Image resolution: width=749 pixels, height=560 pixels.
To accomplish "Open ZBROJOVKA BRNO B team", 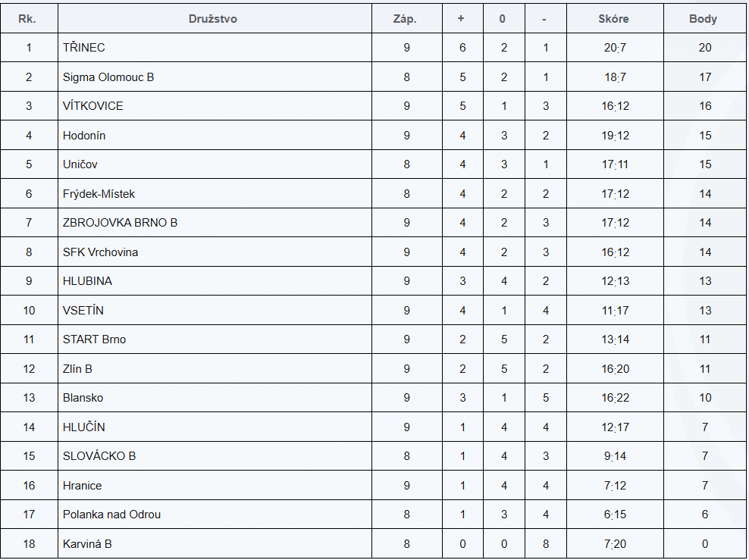I will pyautogui.click(x=121, y=223).
